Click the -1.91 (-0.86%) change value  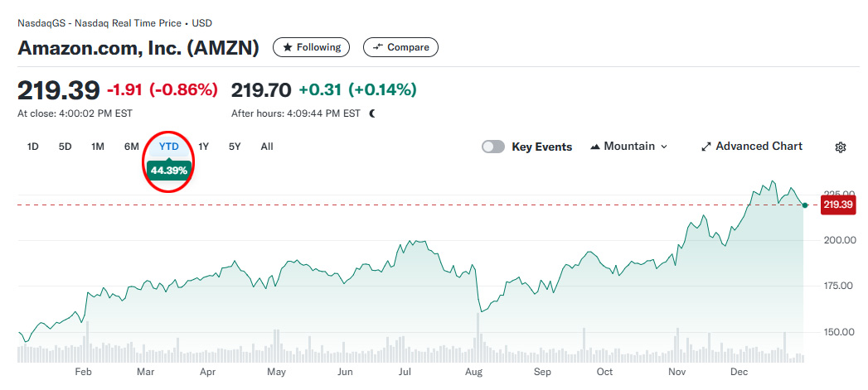coord(162,89)
